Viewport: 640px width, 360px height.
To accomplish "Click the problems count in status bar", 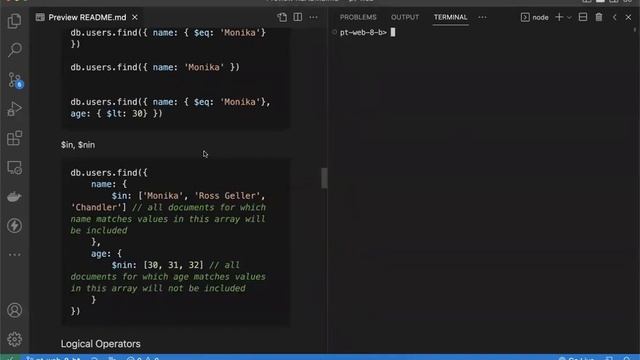I will pos(142,358).
